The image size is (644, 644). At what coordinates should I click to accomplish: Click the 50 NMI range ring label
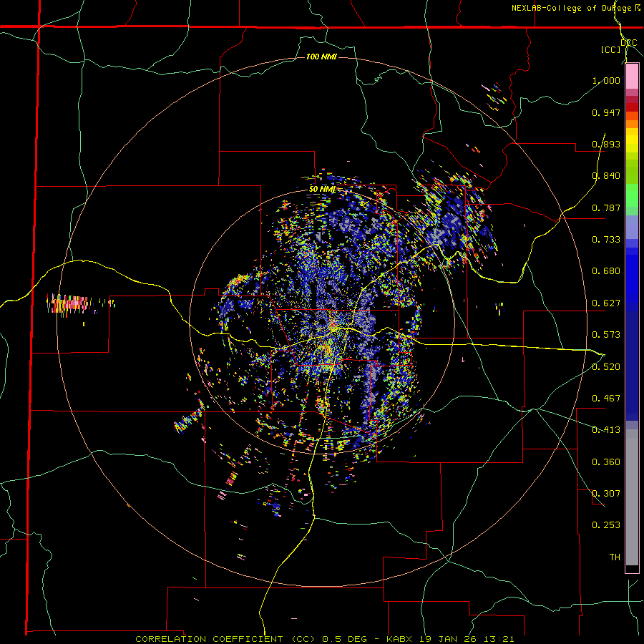[x=323, y=189]
